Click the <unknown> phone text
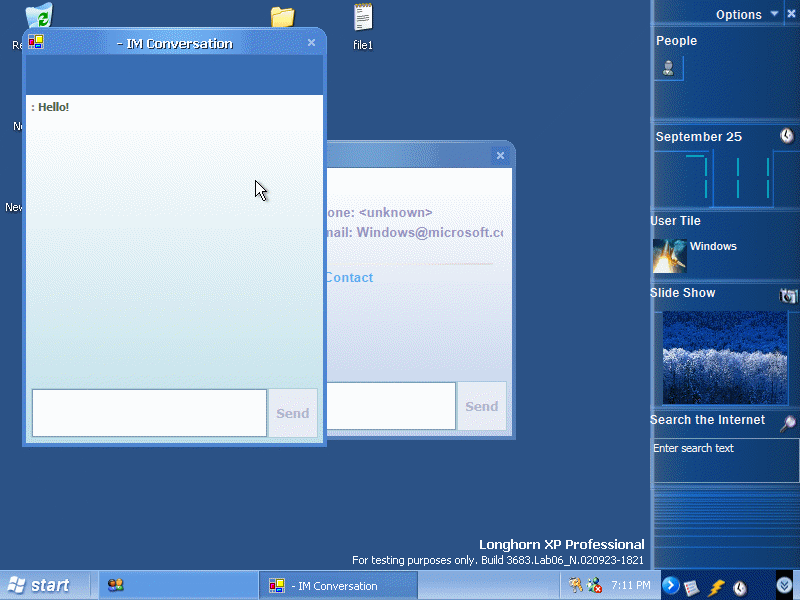 click(x=395, y=212)
